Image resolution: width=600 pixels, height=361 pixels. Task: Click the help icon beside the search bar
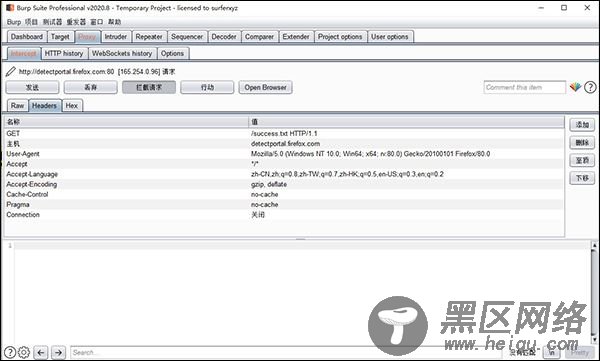(10, 352)
